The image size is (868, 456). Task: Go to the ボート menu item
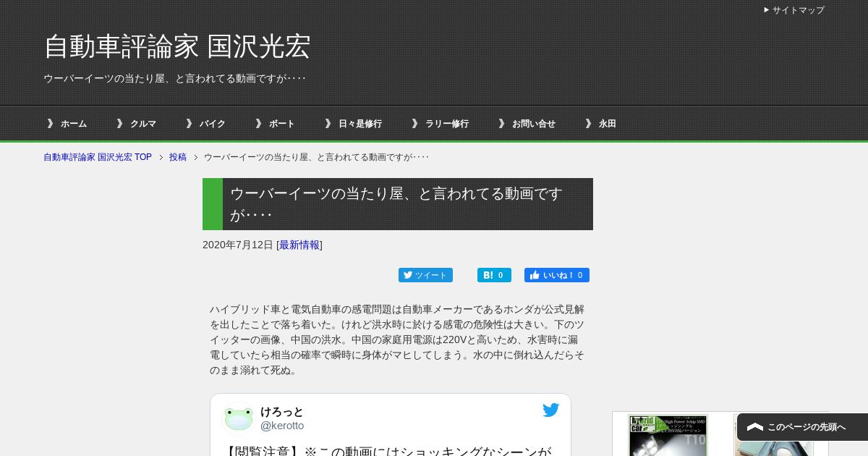(x=282, y=124)
